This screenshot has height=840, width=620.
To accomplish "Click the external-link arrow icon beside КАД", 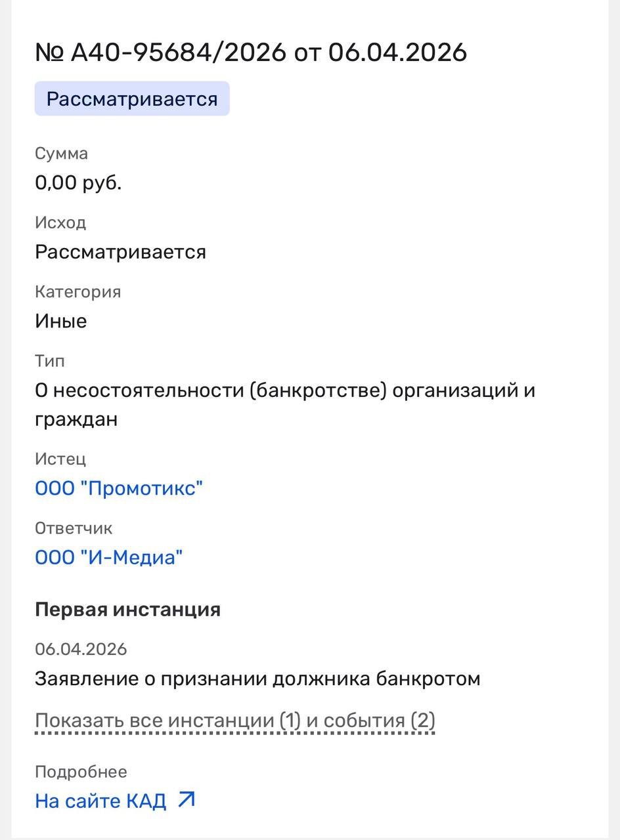I will tap(187, 799).
